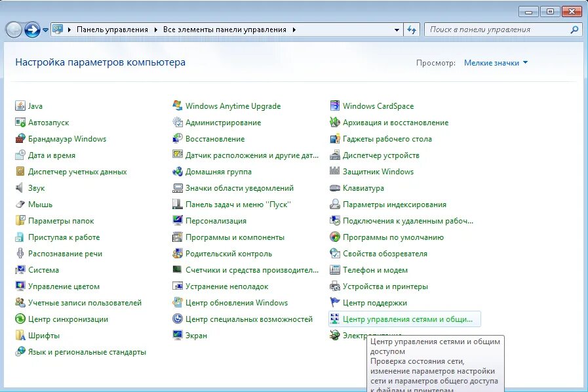Open Счетчики и средства производительности link
Viewport: 588px width, 392px height.
coord(252,269)
